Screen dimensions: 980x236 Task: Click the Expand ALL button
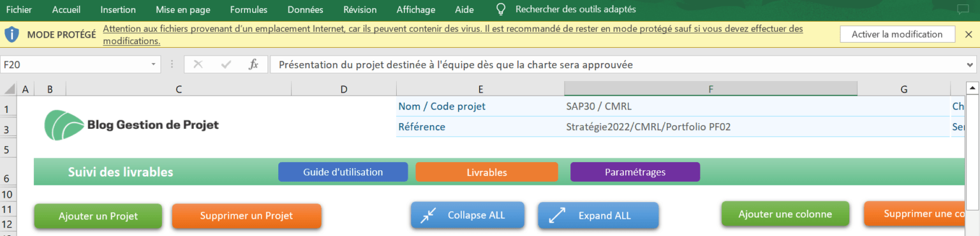tap(598, 215)
